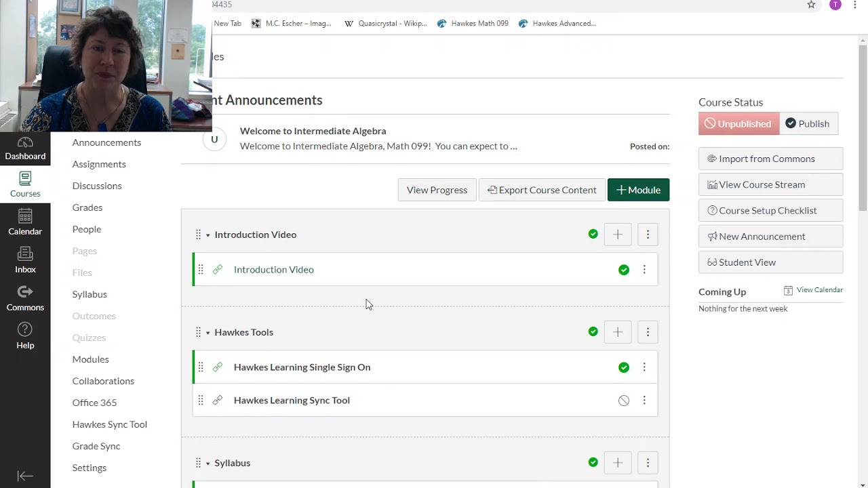Open the Courses icon in global navigation

coord(25,184)
